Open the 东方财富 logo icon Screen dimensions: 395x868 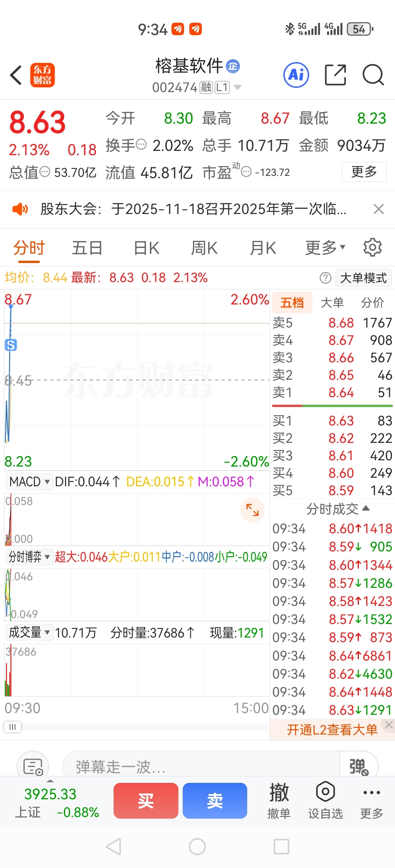click(x=42, y=75)
